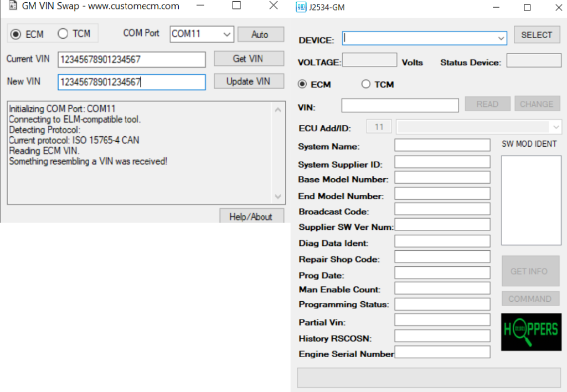Minimize the GM VIN Swap window
The width and height of the screenshot is (567, 392).
pyautogui.click(x=200, y=6)
